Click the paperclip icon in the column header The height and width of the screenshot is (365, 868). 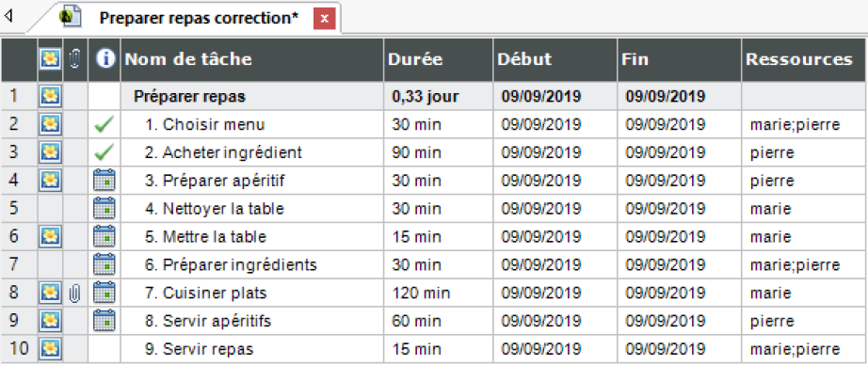[x=75, y=59]
